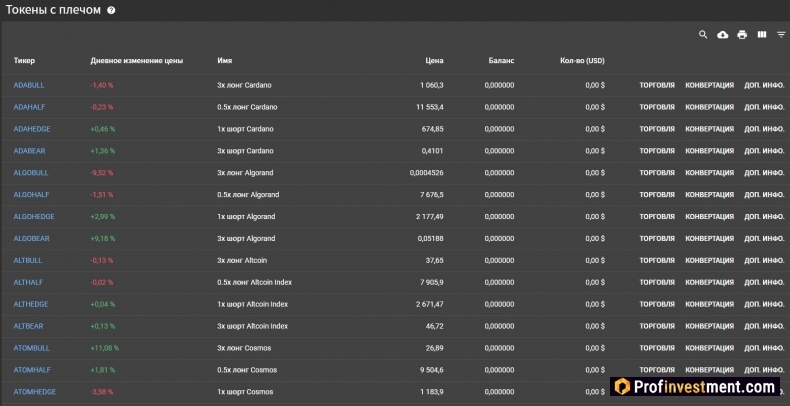This screenshot has height=406, width=790.
Task: Sort by Дневное изменение цены column
Action: pyautogui.click(x=137, y=60)
